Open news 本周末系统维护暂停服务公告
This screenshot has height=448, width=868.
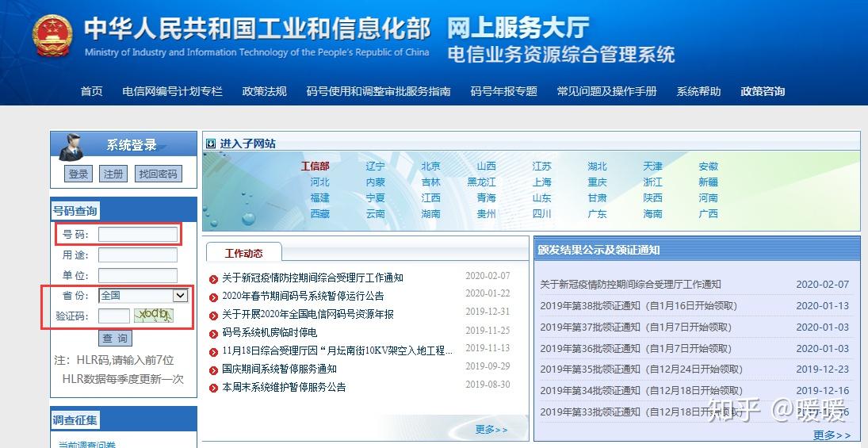point(284,387)
